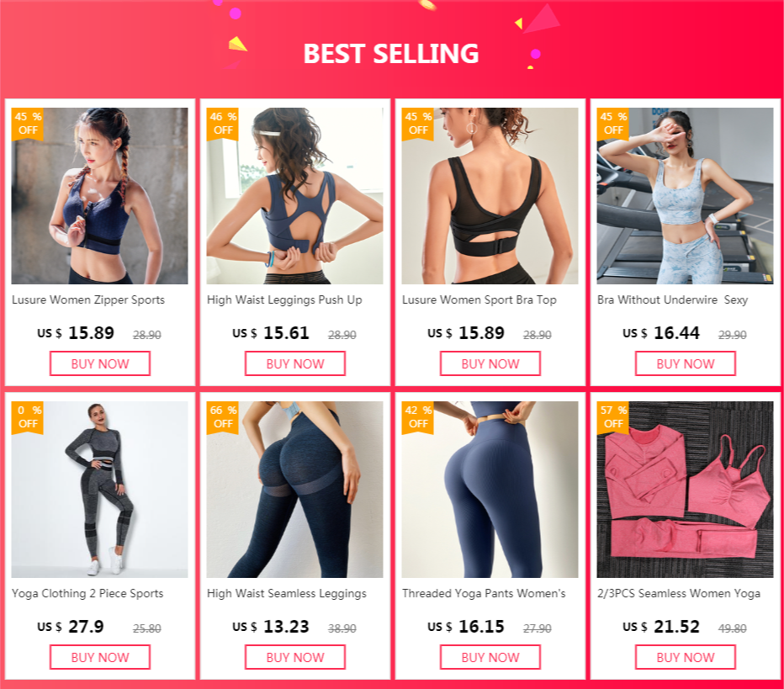This screenshot has width=784, height=689.
Task: Click the 66% OFF badge on the seamless leggings
Action: pos(223,417)
